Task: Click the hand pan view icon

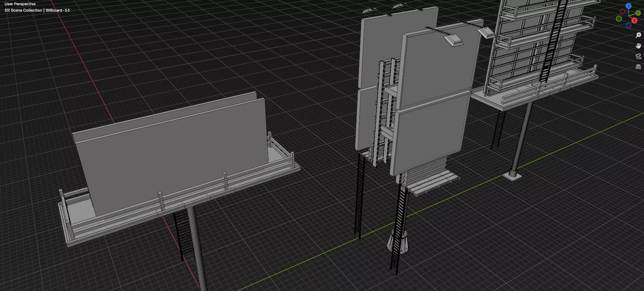Action: coord(638,46)
